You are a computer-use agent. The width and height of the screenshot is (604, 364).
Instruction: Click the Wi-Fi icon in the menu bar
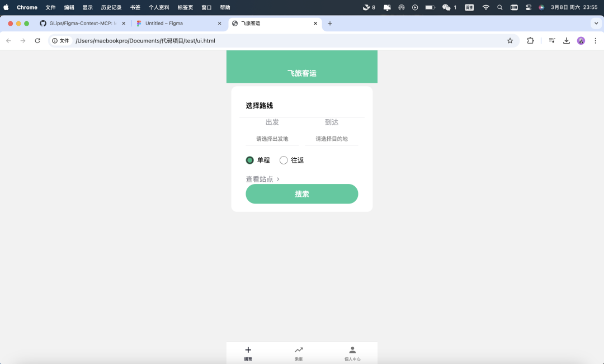coord(485,7)
